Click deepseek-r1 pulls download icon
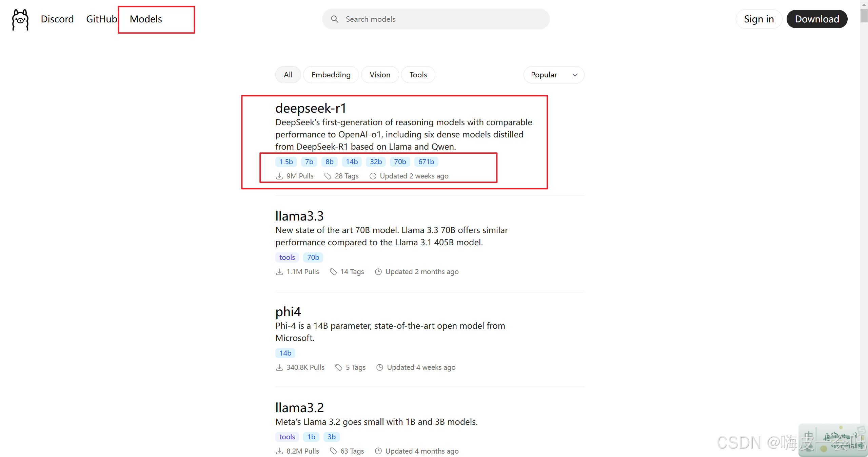Viewport: 868px width, 457px height. coord(279,176)
